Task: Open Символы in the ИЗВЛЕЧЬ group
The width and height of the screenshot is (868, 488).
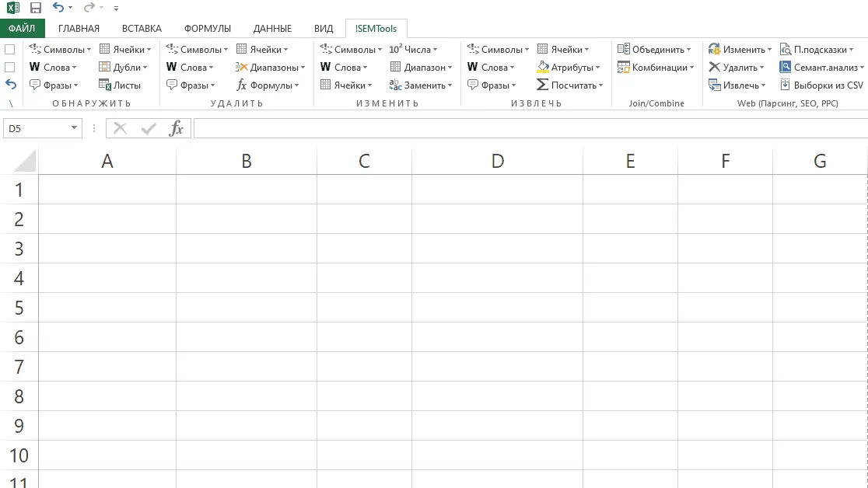Action: pyautogui.click(x=498, y=49)
